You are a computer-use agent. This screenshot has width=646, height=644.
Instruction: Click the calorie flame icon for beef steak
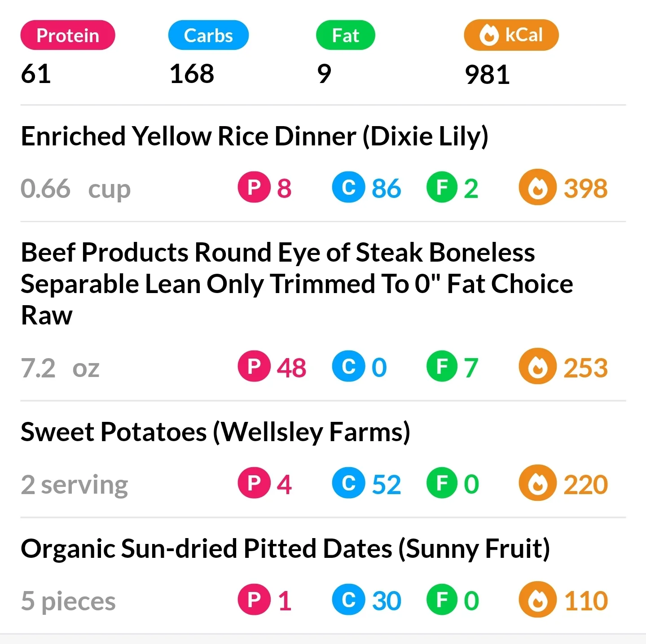[x=537, y=366]
